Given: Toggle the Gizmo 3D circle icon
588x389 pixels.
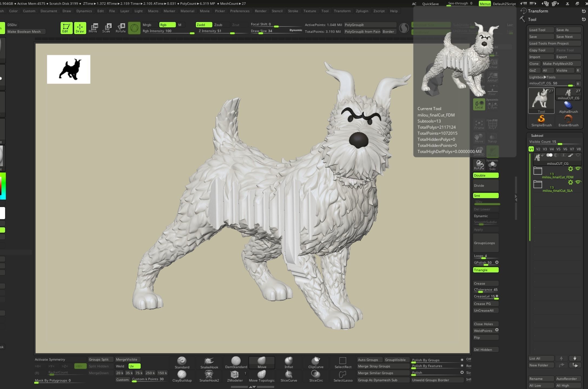Looking at the screenshot, I should point(134,28).
